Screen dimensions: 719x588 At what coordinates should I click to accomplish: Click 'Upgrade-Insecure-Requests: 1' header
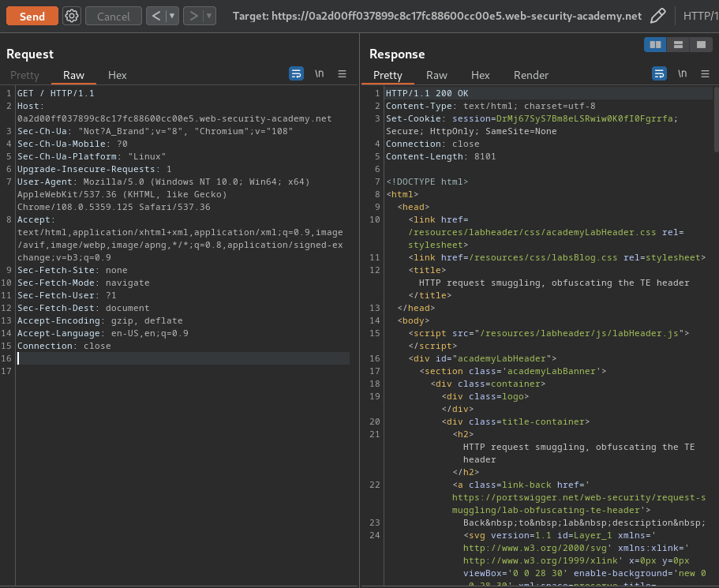(95, 169)
